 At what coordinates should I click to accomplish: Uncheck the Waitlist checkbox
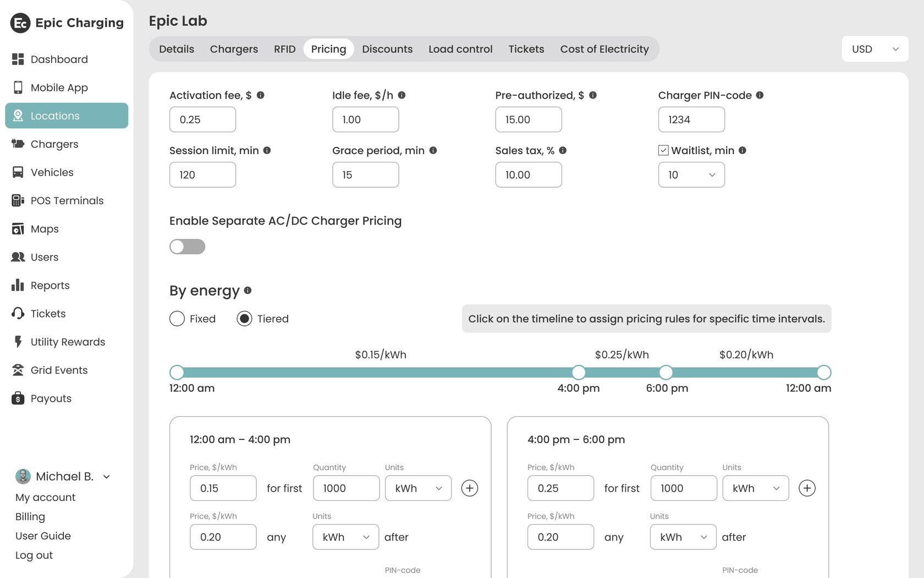point(663,150)
